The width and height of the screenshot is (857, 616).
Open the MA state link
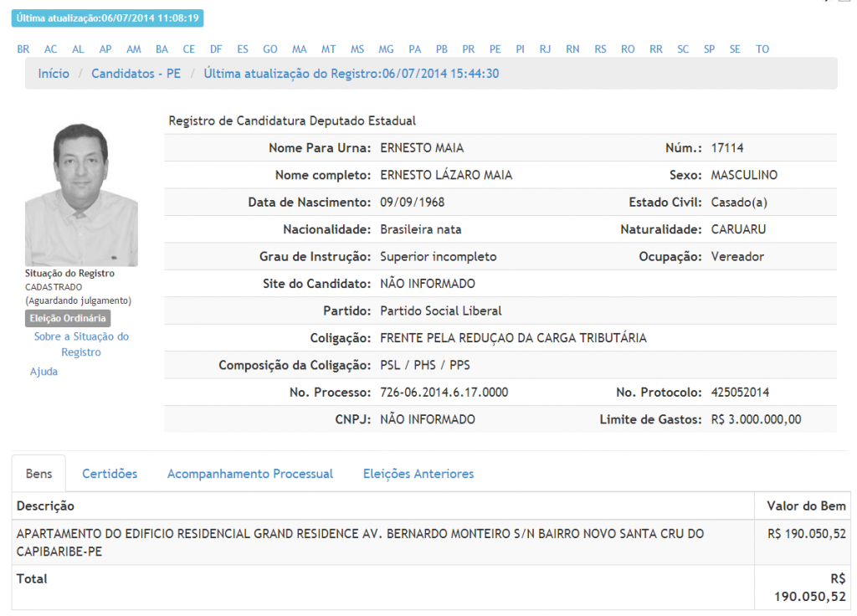click(x=300, y=49)
